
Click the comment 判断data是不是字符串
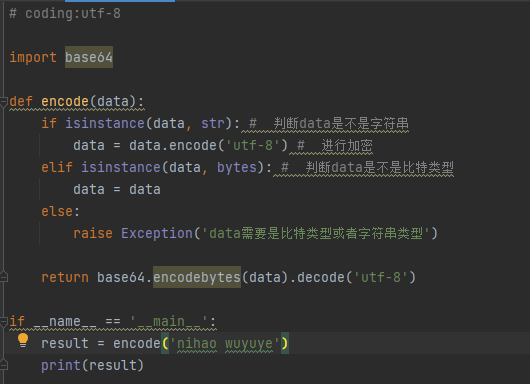click(x=329, y=123)
